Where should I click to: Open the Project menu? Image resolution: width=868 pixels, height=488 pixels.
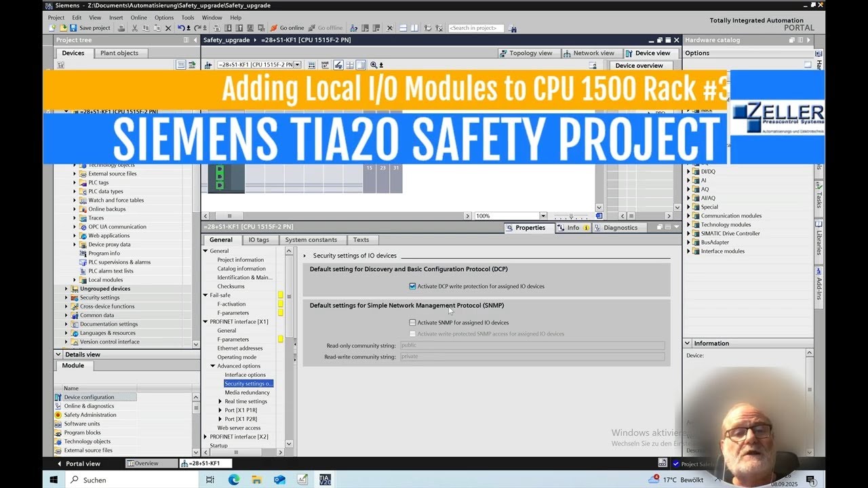pos(56,18)
